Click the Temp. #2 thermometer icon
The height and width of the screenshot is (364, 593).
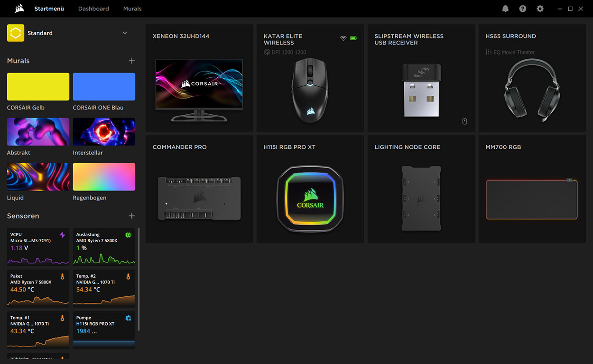tap(128, 276)
